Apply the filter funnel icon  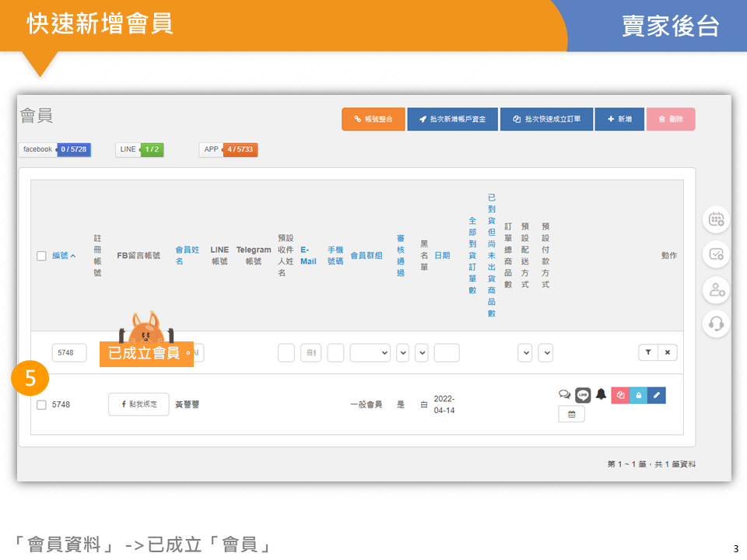[x=647, y=352]
